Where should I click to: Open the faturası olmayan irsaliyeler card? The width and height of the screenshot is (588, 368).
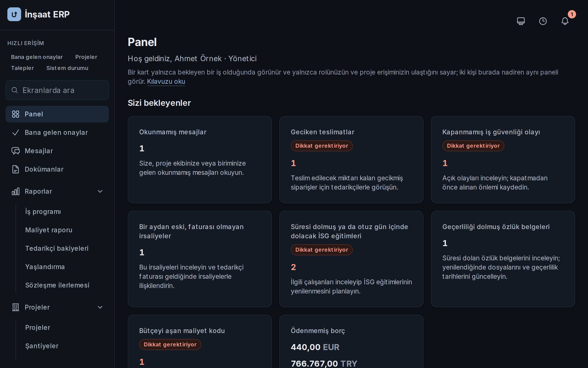200,259
